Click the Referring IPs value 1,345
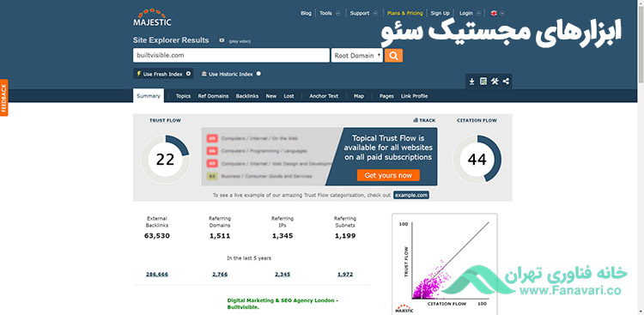This screenshot has width=644, height=315. pyautogui.click(x=283, y=236)
